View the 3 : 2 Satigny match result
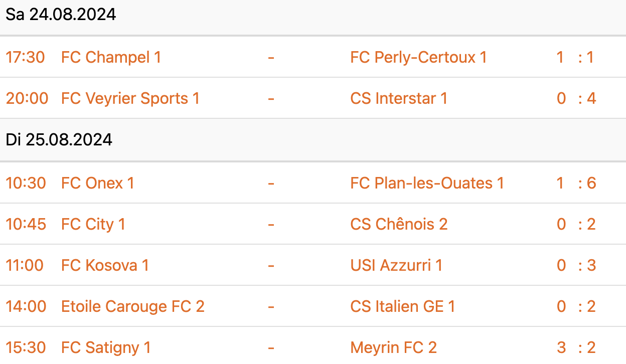Image resolution: width=626 pixels, height=364 pixels. click(x=576, y=347)
